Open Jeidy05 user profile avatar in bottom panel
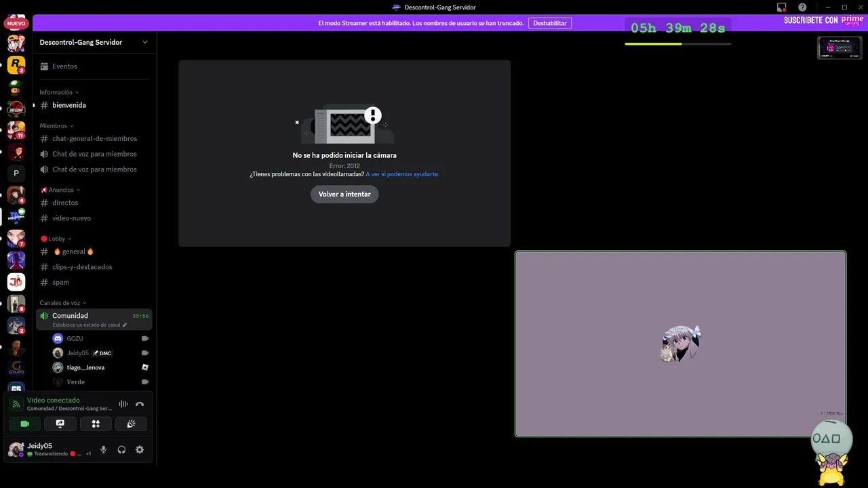 click(x=16, y=449)
